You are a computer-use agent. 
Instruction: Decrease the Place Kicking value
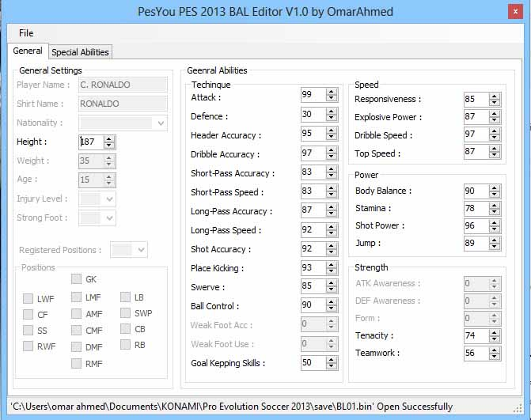332,271
